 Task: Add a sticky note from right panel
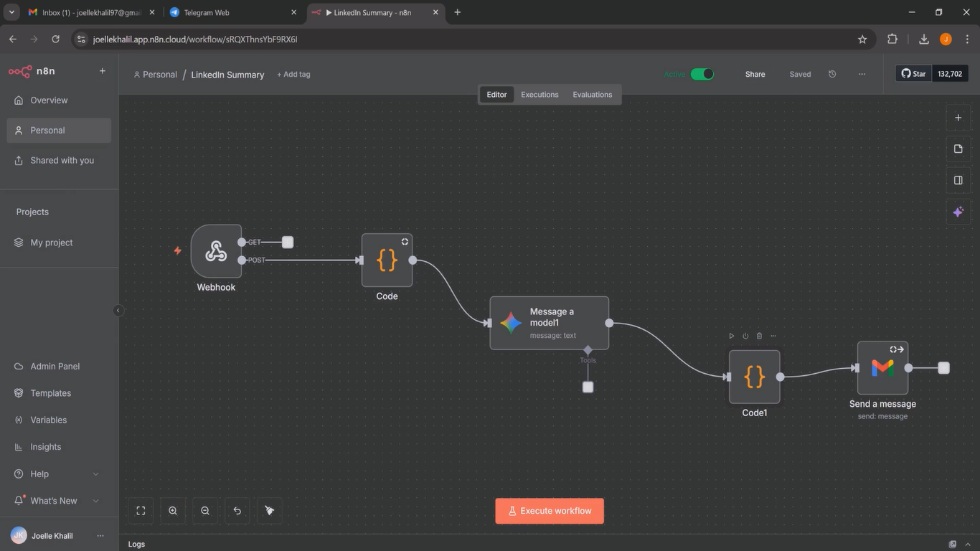point(958,149)
